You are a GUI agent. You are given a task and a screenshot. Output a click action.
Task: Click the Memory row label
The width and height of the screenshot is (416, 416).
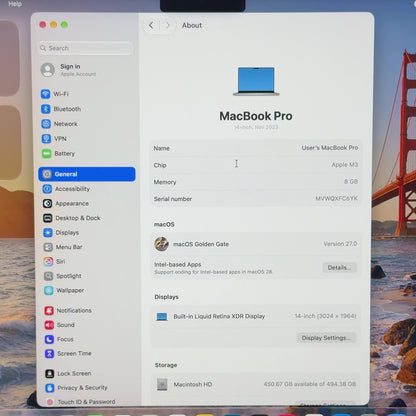(x=165, y=182)
